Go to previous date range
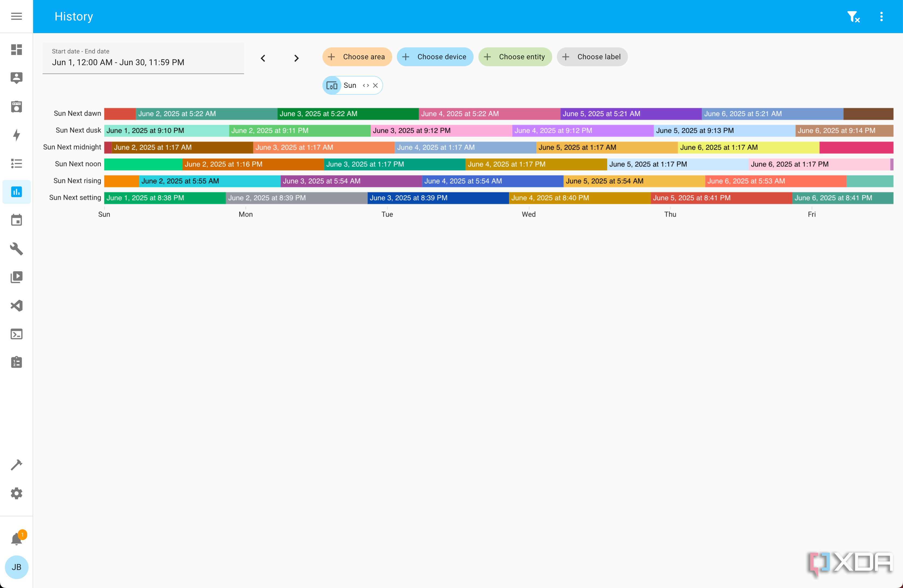The height and width of the screenshot is (588, 903). (263, 58)
